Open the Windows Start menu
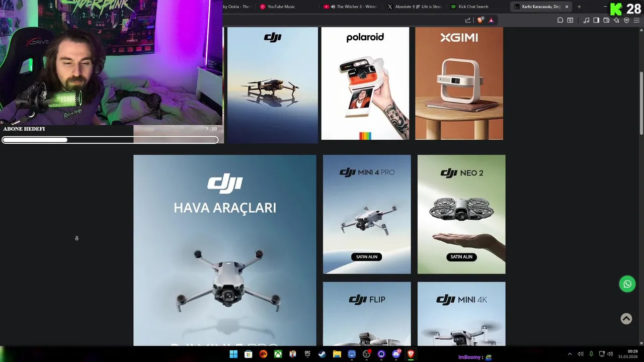Image resolution: width=644 pixels, height=362 pixels. (233, 354)
